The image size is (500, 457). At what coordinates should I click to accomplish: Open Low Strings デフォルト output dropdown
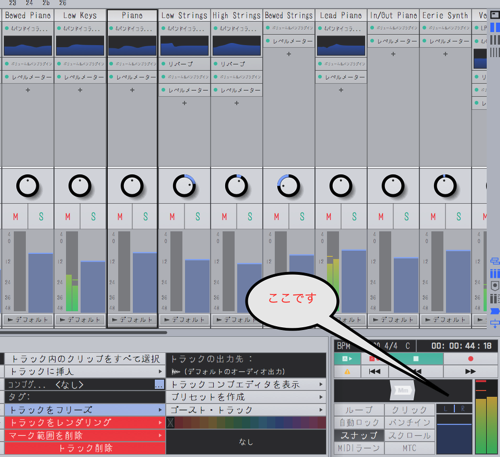[184, 320]
